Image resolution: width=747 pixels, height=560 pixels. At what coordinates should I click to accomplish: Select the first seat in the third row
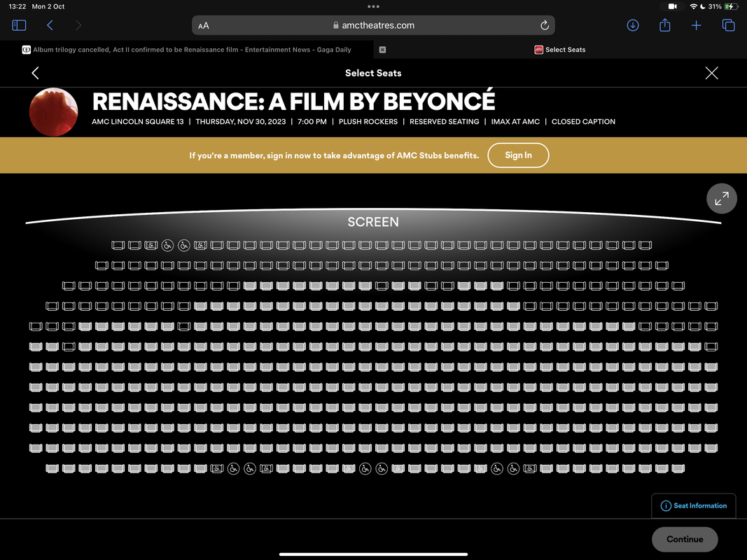pos(69,286)
